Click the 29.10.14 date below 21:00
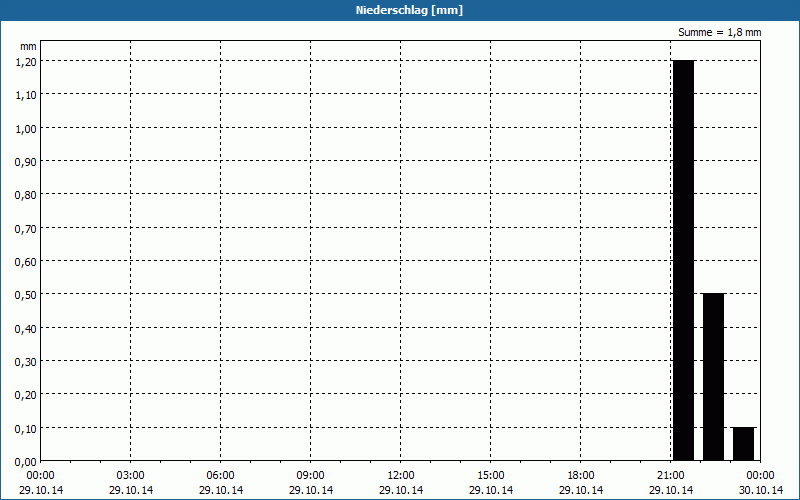Screen dimensions: 800x500 (671, 490)
